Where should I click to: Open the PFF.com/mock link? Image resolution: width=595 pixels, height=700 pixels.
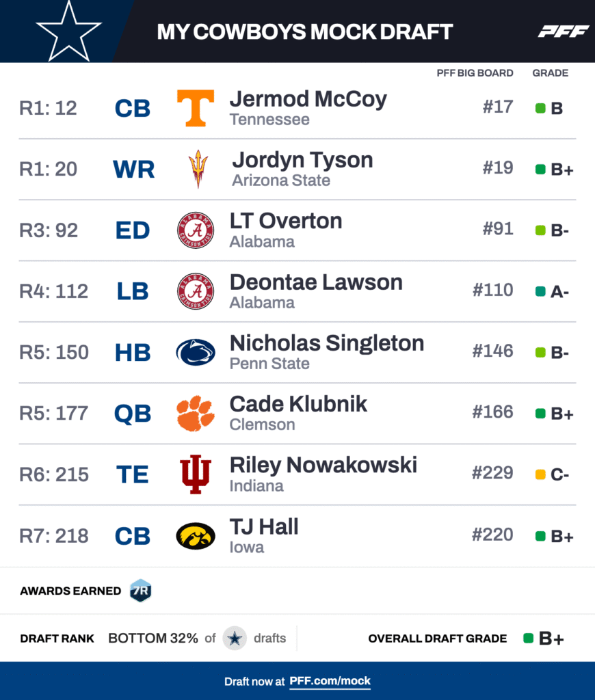coord(330,681)
